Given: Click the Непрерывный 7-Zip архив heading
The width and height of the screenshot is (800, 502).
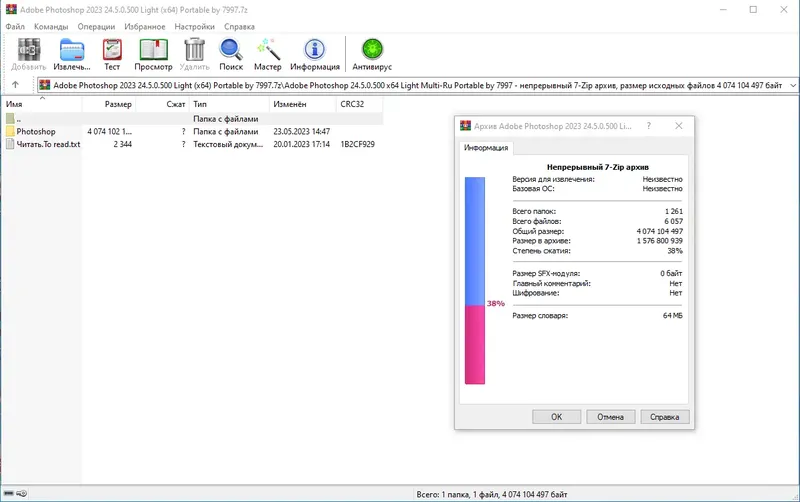Looking at the screenshot, I should pos(597,167).
